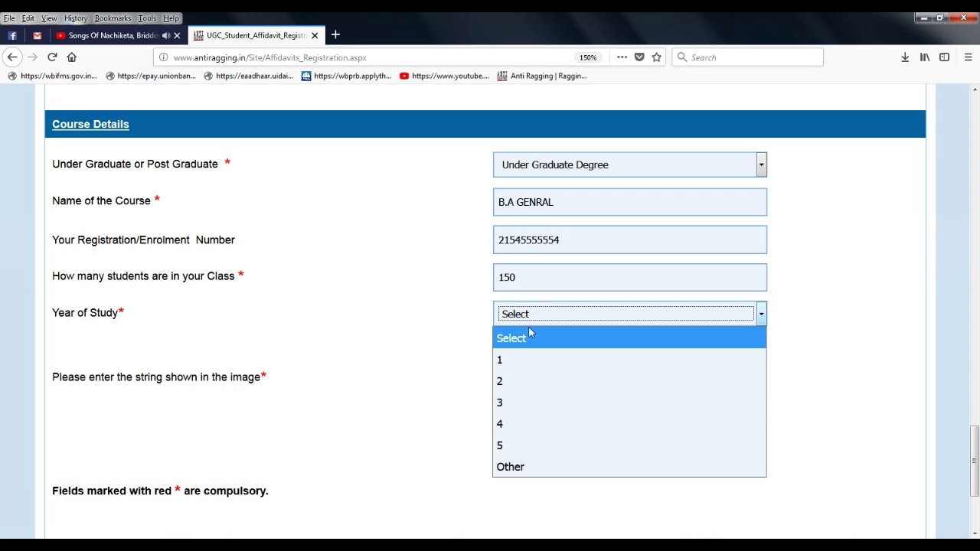Image resolution: width=980 pixels, height=551 pixels.
Task: Open the youtube.com bookmark
Action: 444,76
